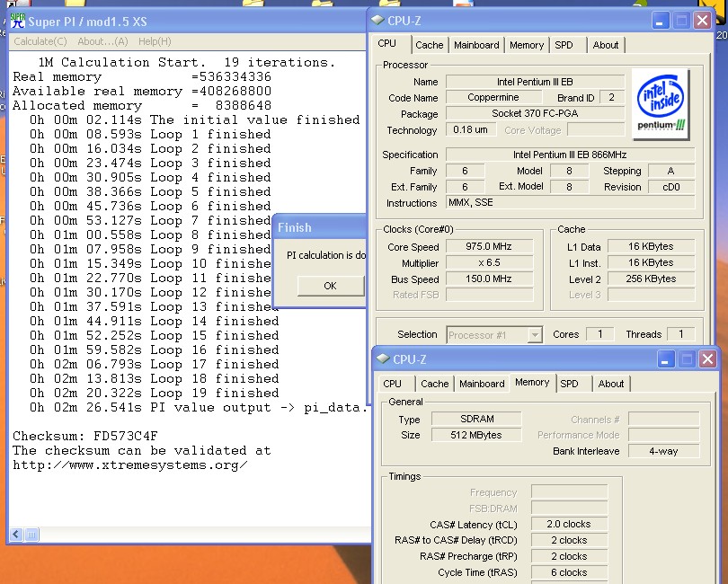
Task: Select Mainboard tab in lower CPU-Z window
Action: (482, 384)
